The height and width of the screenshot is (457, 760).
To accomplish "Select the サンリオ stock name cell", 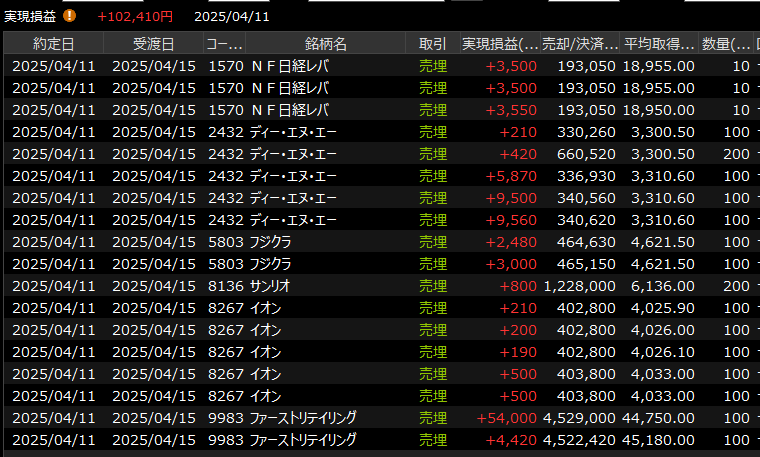I will [x=270, y=285].
